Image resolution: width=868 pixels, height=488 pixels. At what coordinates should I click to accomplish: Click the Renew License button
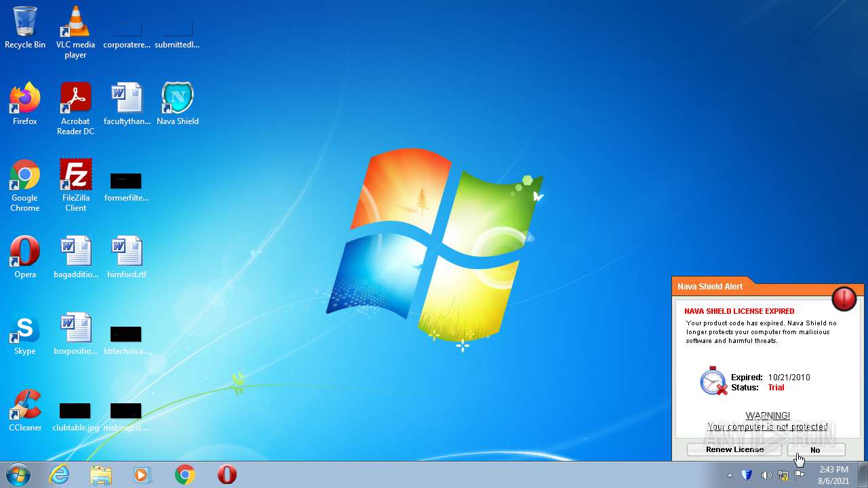[734, 450]
